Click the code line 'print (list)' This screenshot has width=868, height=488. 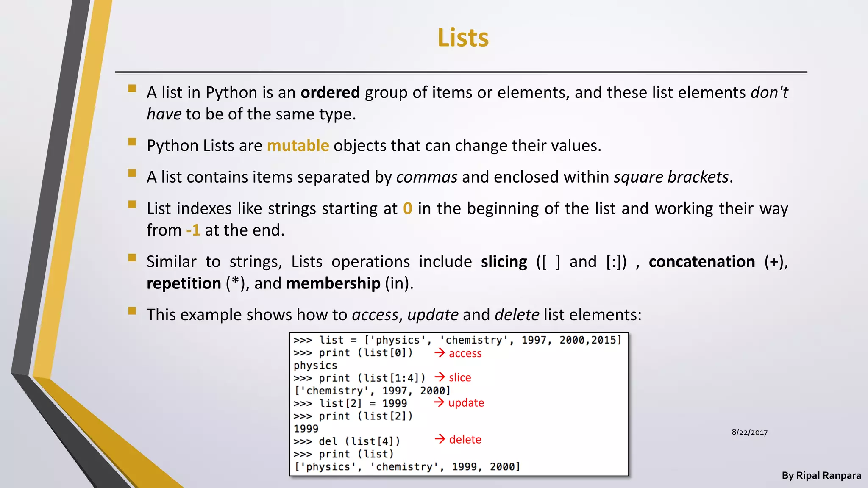[x=344, y=454]
